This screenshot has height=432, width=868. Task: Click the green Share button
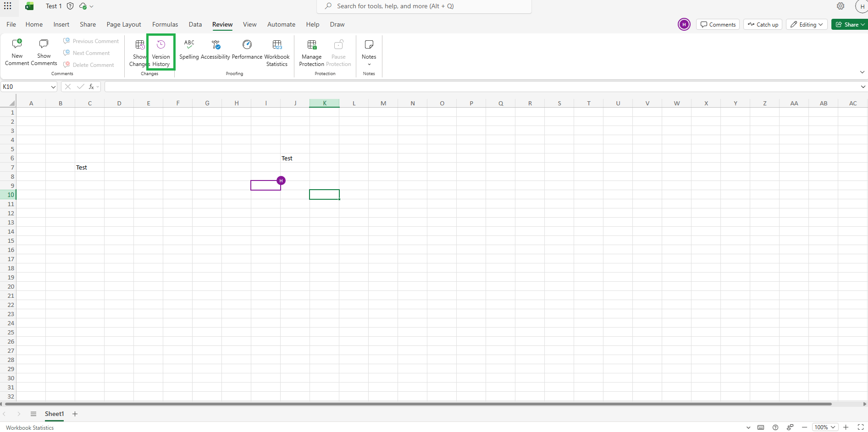click(850, 24)
